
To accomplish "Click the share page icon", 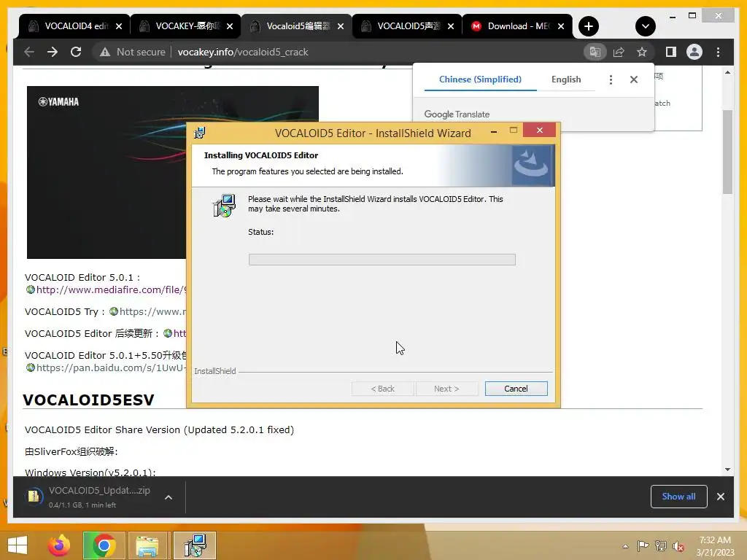I will [619, 52].
